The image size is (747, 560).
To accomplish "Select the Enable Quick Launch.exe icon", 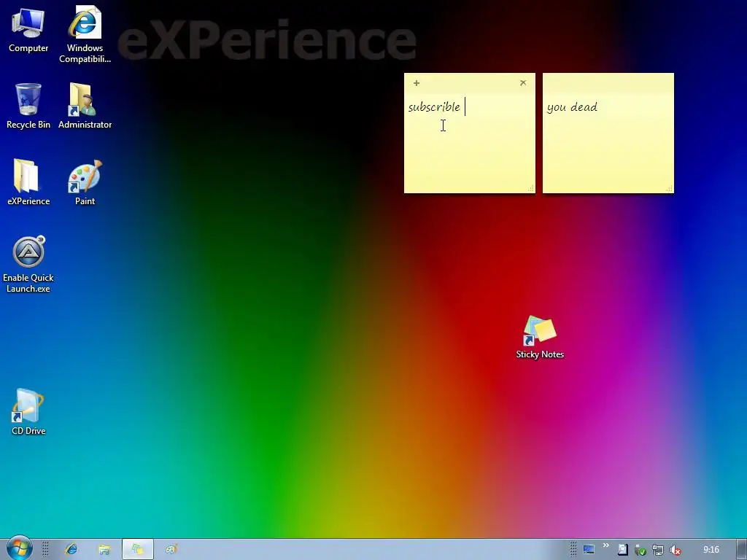I will coord(28,264).
